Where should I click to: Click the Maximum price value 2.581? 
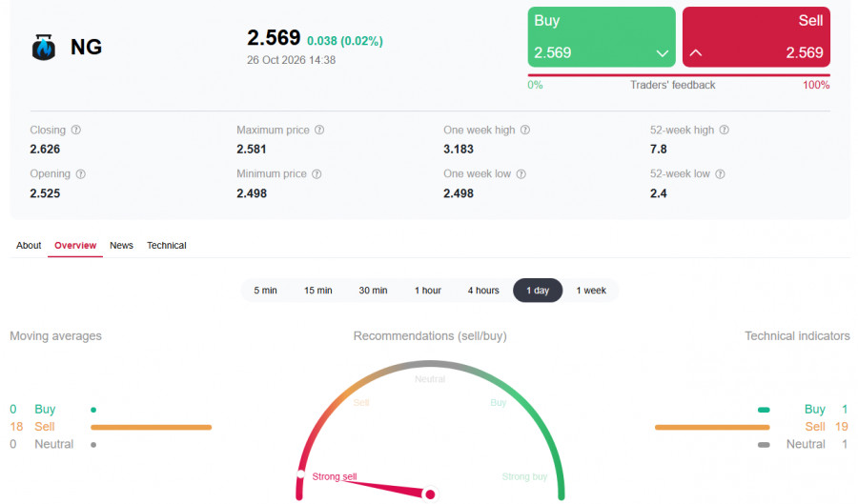click(251, 150)
